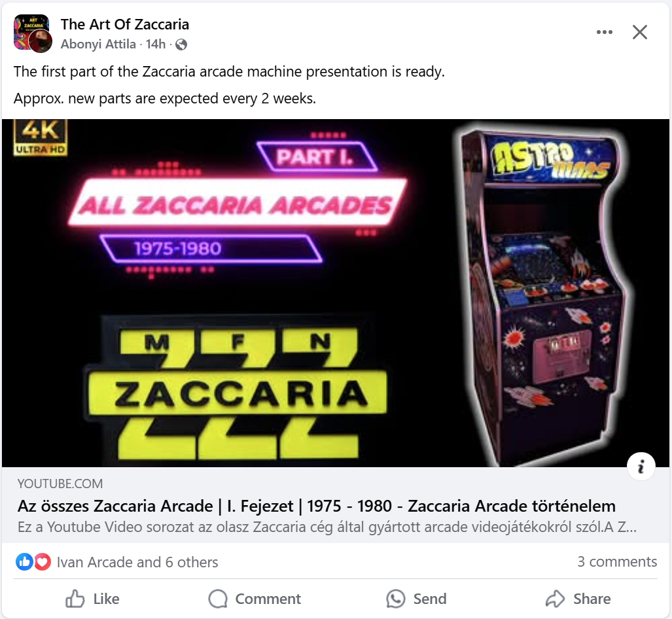Click the Comment button

click(255, 599)
